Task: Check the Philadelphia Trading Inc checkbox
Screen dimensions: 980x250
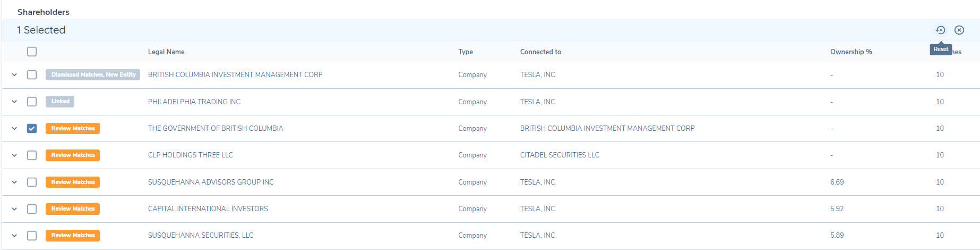Action: 32,102
